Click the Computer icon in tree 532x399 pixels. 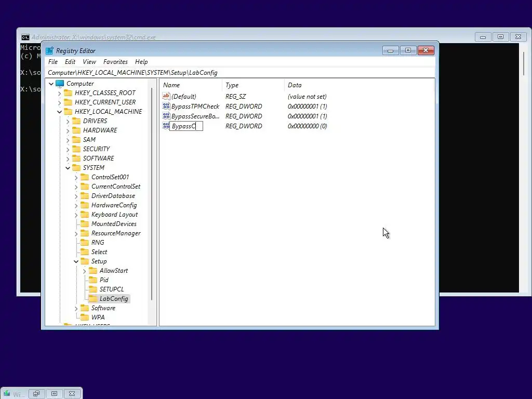[x=60, y=84]
